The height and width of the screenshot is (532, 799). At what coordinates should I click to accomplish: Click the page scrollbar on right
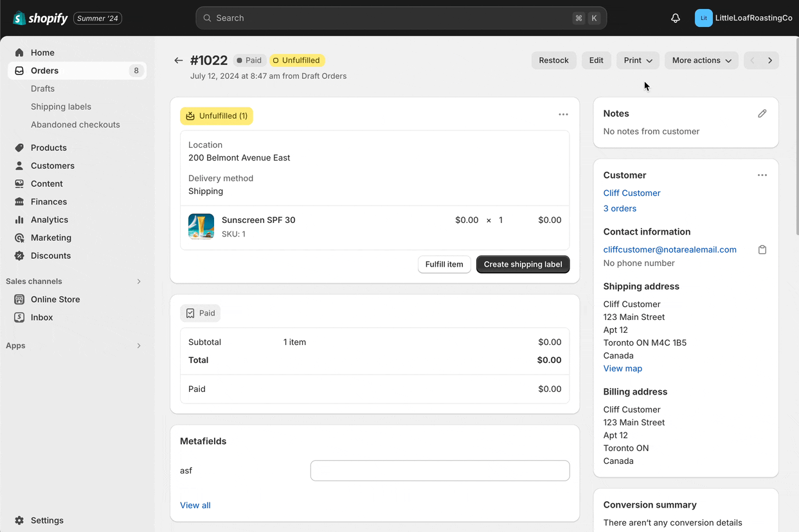[x=797, y=135]
